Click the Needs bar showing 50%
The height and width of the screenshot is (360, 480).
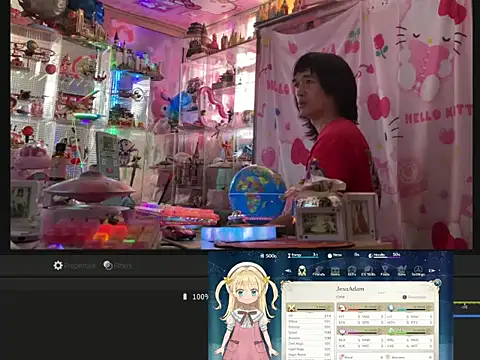(384, 255)
